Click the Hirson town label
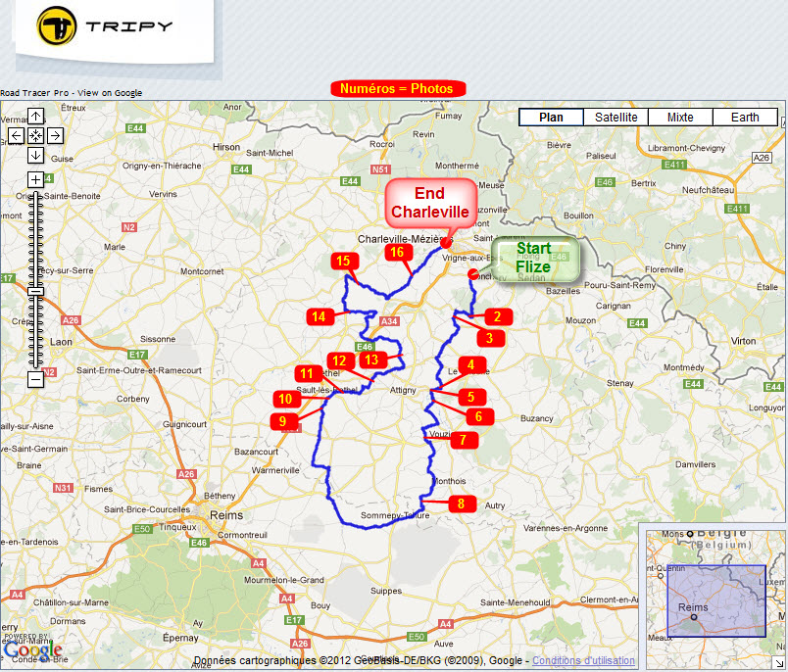 226,147
